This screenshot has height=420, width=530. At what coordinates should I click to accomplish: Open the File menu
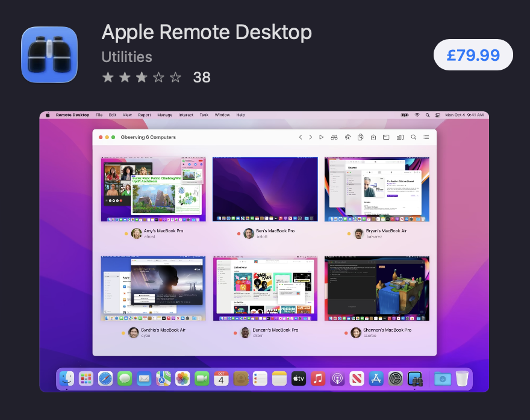point(99,115)
